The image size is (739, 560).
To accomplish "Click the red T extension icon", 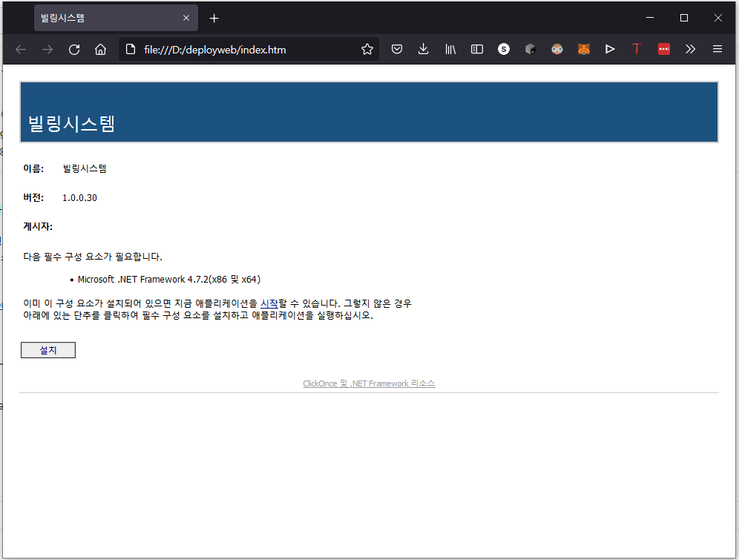I will pos(637,49).
